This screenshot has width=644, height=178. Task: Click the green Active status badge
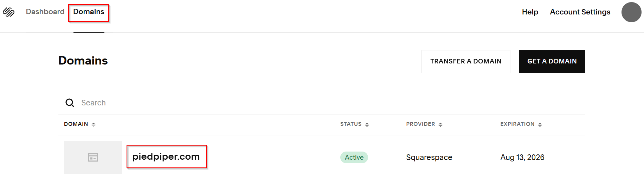354,157
